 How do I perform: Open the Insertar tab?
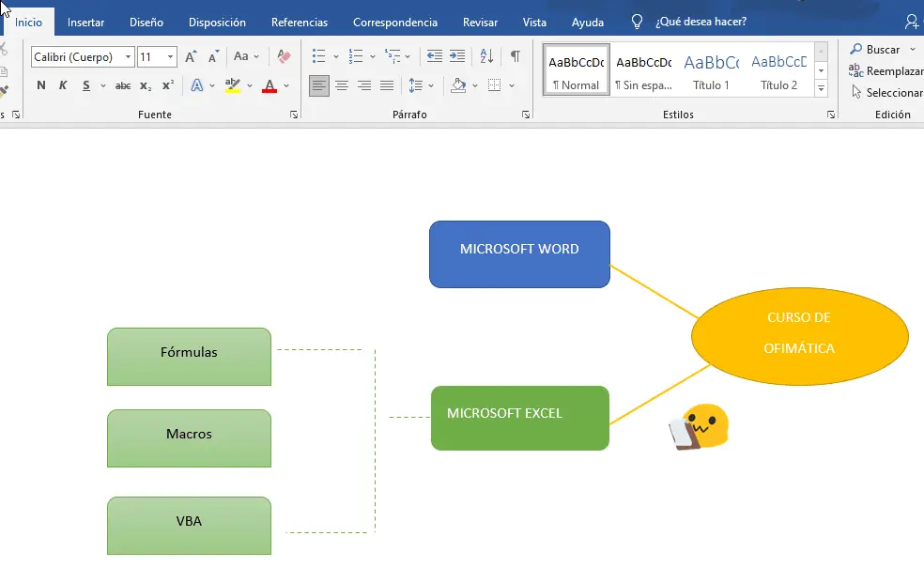[85, 23]
